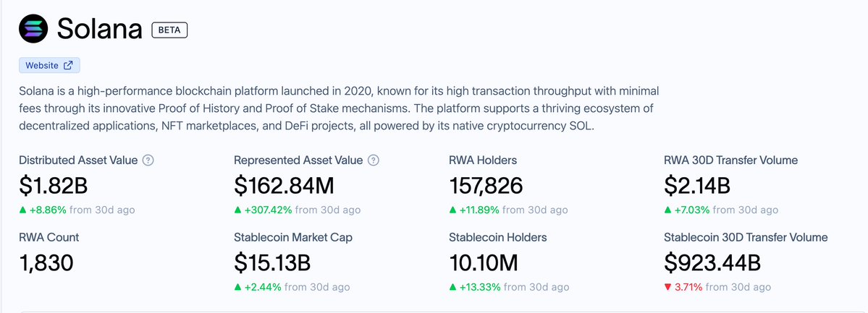This screenshot has height=313, width=868.
Task: Click the RWA Holders label
Action: (x=483, y=160)
